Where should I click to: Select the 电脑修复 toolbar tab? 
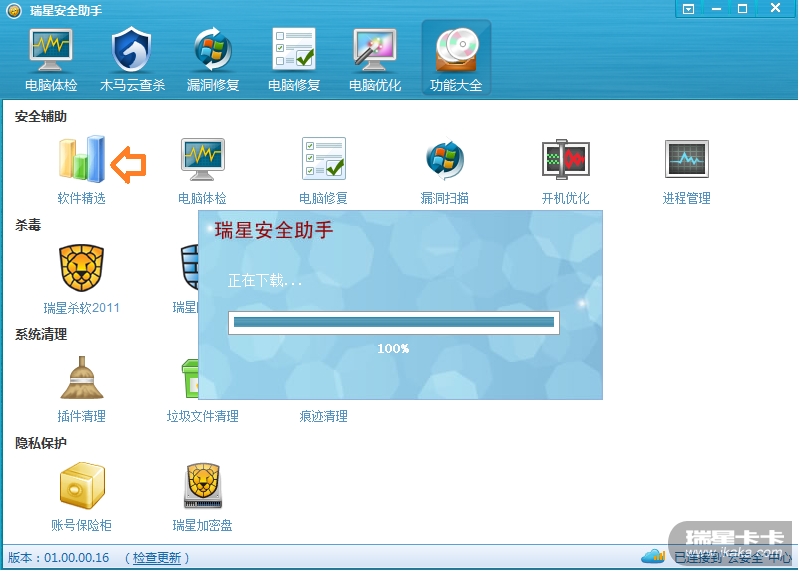coord(294,60)
